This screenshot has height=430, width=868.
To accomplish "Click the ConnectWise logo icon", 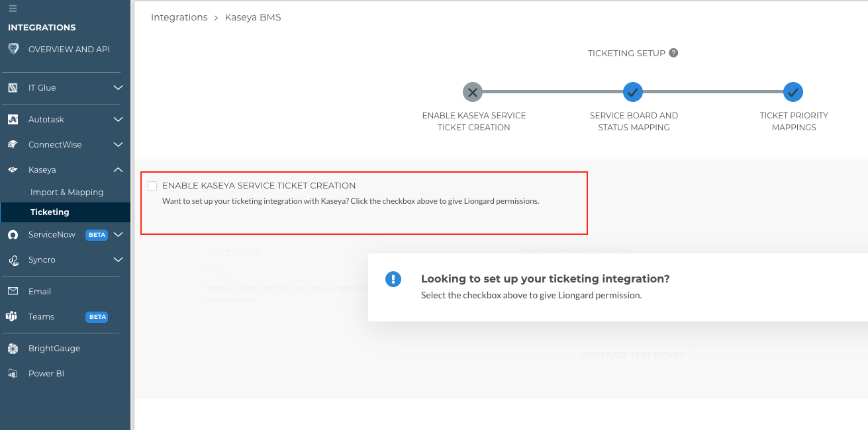I will [x=13, y=145].
